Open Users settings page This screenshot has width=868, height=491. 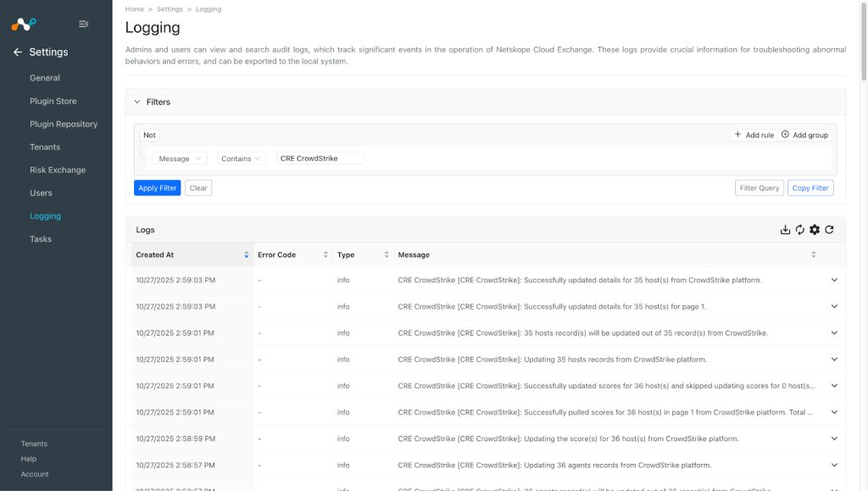tap(41, 193)
